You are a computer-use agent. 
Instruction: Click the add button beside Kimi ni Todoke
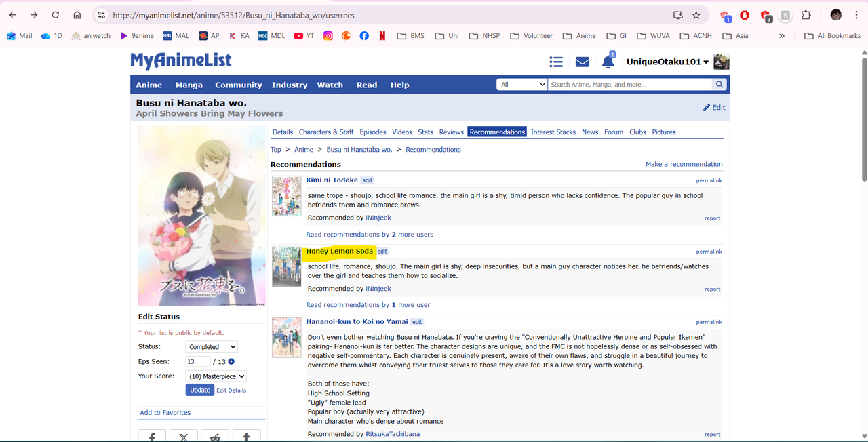point(367,180)
